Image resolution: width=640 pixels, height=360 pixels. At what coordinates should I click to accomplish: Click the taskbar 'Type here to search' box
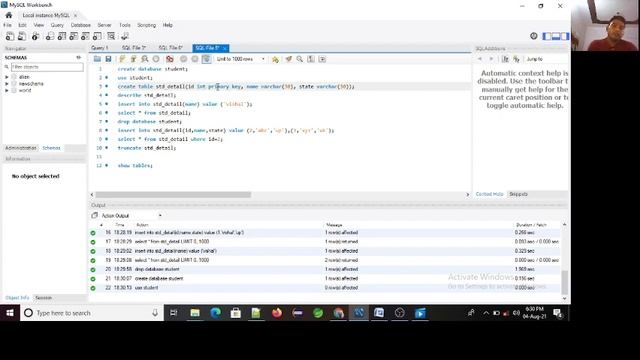[x=92, y=313]
